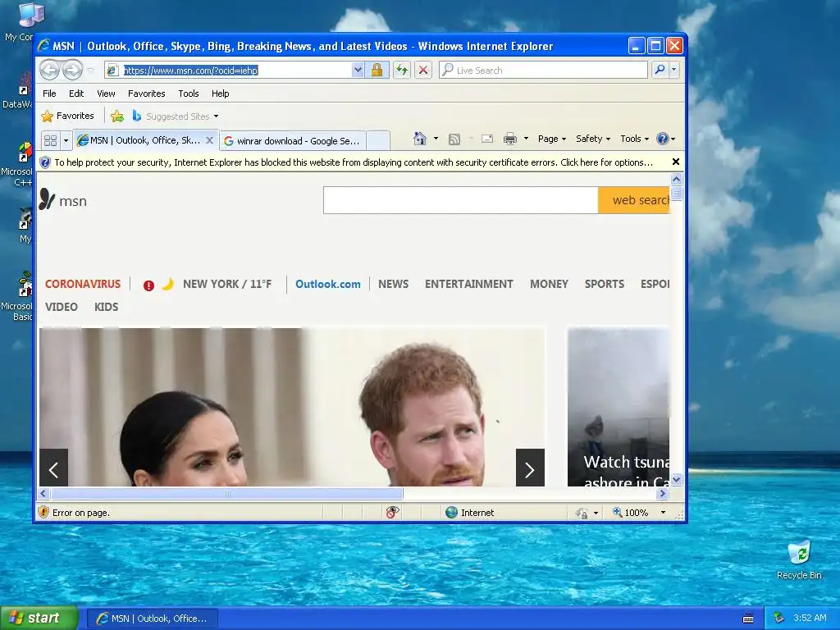
Task: Open the ENTERTAINMENT section link
Action: [468, 284]
